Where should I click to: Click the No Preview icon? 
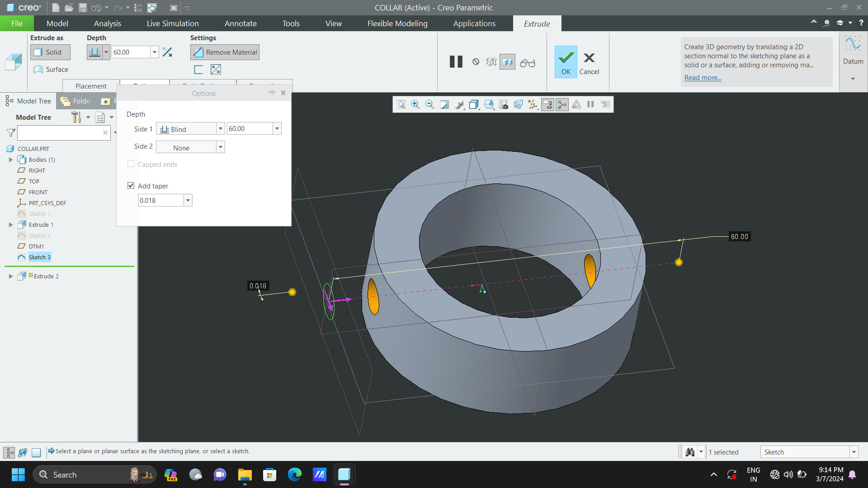[476, 62]
